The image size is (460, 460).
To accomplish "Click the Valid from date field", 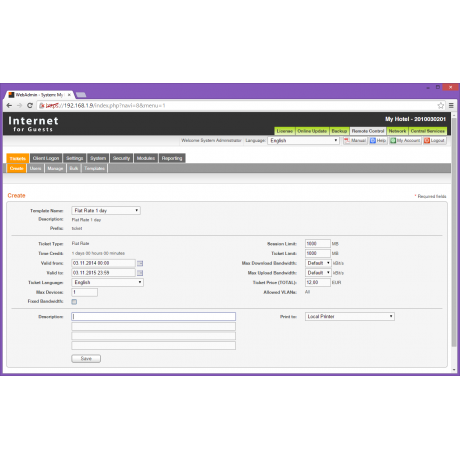I will click(x=103, y=263).
